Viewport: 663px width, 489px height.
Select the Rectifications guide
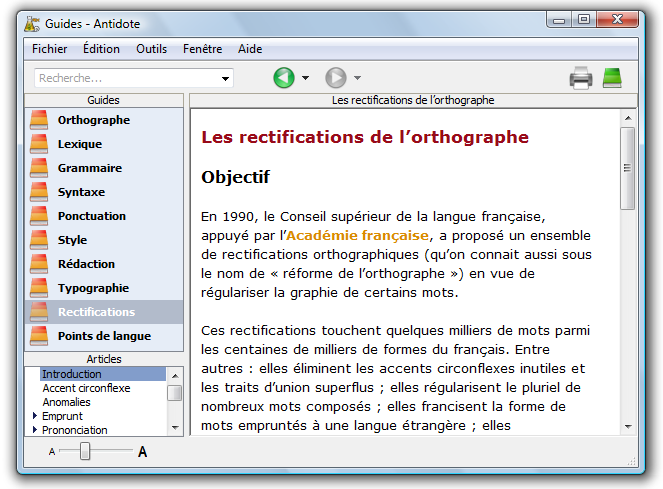[104, 312]
